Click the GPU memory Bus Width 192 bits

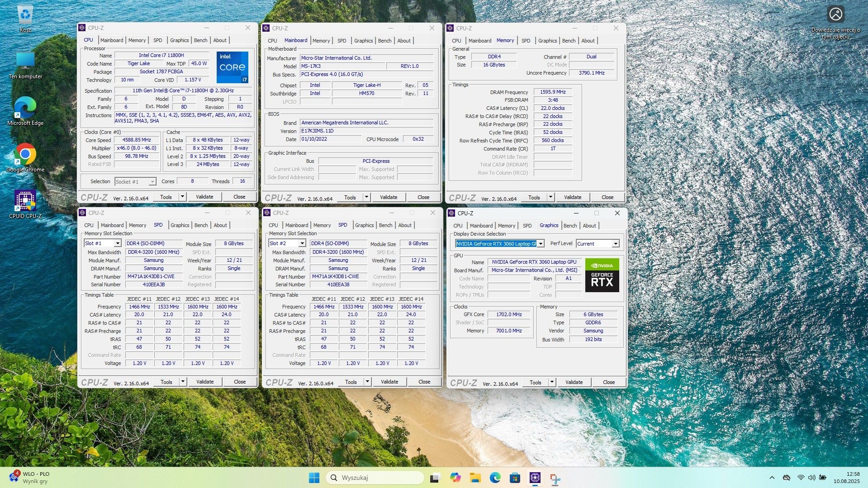pos(593,339)
